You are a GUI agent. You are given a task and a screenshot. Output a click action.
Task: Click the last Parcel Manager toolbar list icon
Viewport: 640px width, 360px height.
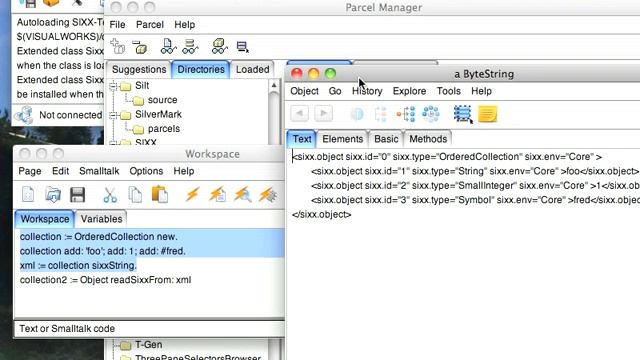(x=242, y=47)
